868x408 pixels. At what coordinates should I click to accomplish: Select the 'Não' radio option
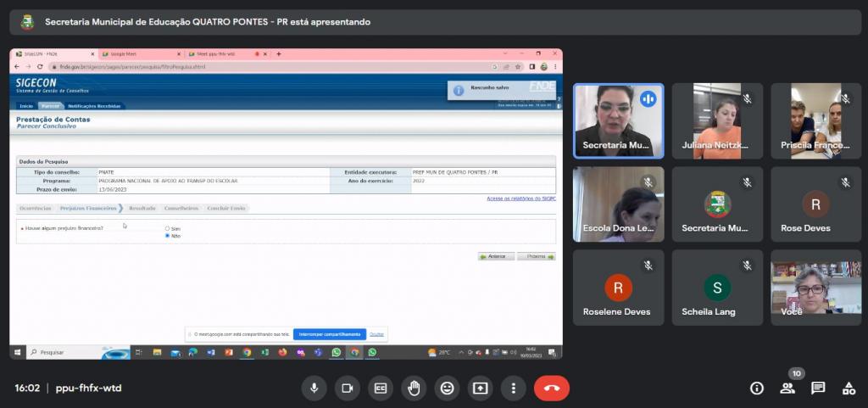[x=167, y=236]
